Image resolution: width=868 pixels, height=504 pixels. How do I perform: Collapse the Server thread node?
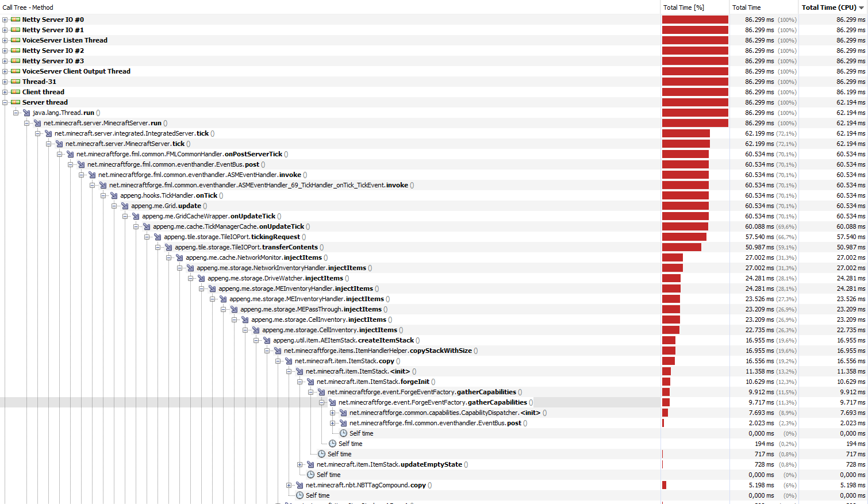tap(5, 102)
